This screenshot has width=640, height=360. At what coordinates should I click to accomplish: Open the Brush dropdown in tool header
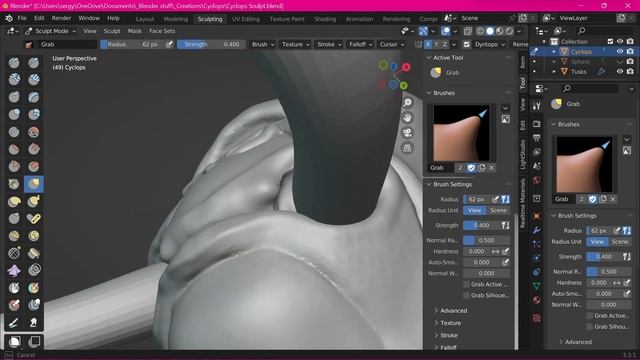coord(263,44)
